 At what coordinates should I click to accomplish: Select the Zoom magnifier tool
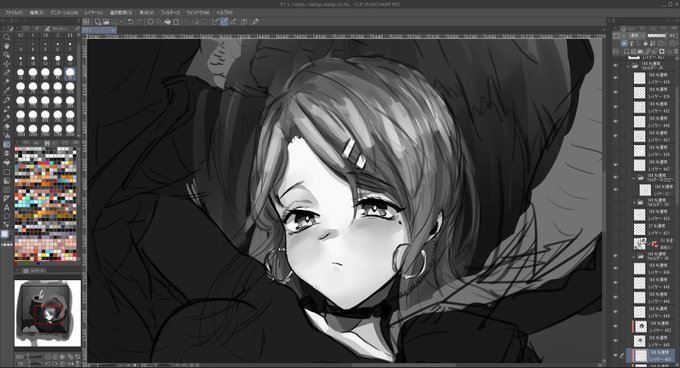click(7, 37)
